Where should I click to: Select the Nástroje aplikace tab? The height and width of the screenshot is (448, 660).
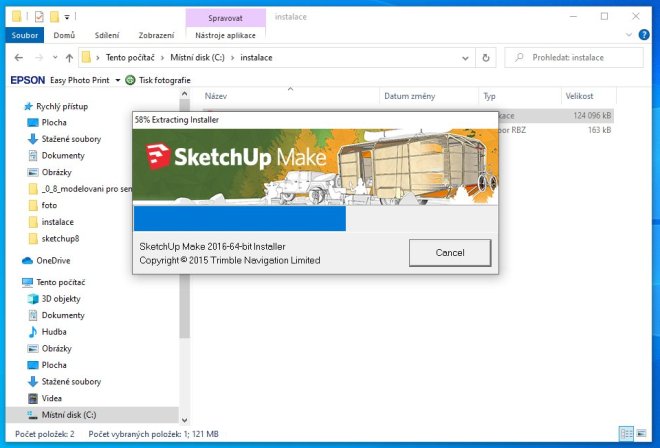(225, 35)
